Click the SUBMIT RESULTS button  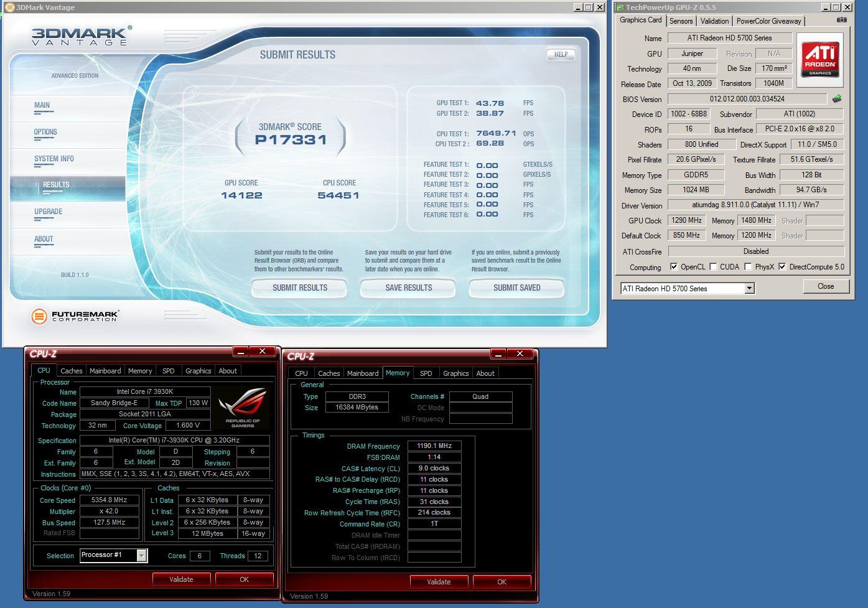click(299, 288)
